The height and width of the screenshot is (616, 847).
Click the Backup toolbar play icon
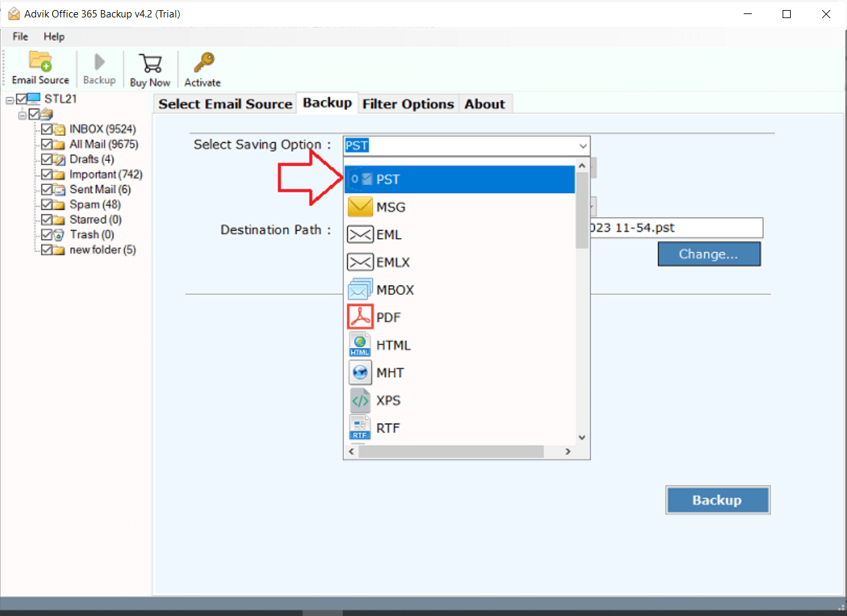coord(99,62)
